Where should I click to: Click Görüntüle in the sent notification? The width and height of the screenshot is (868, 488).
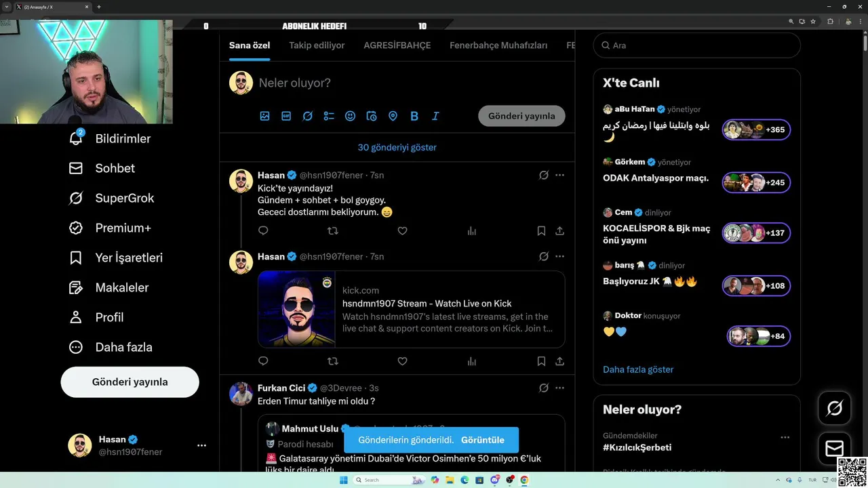tap(483, 440)
